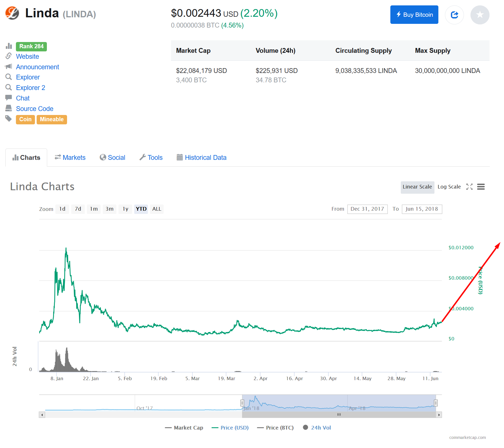Screen dimensions: 504x448
Task: Open the Explorer 2 link
Action: tap(31, 88)
